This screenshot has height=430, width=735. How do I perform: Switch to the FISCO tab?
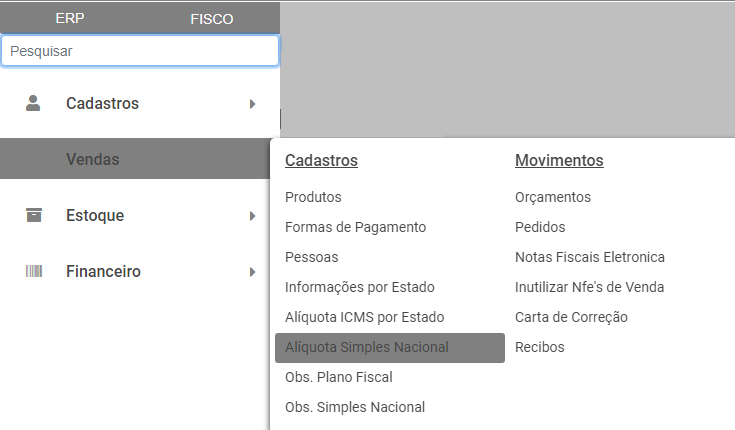211,19
